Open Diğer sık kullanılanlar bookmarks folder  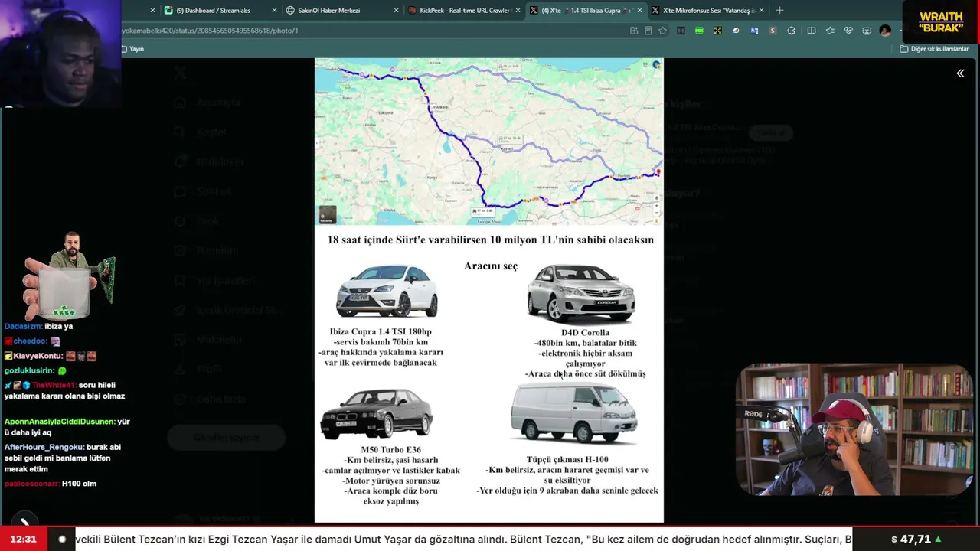coord(934,49)
